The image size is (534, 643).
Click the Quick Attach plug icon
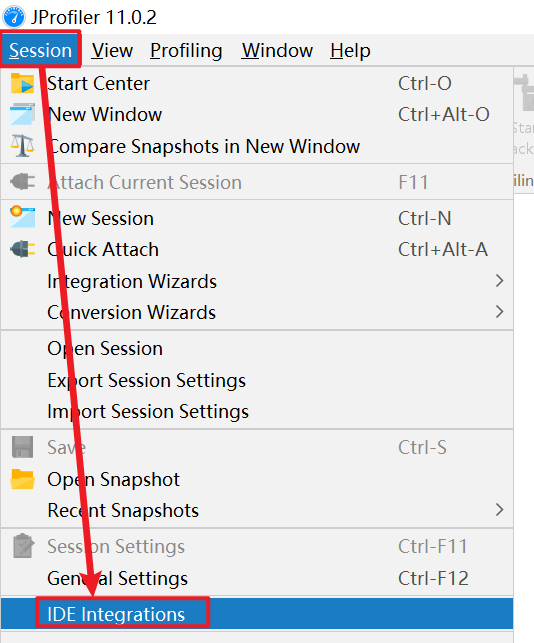22,249
